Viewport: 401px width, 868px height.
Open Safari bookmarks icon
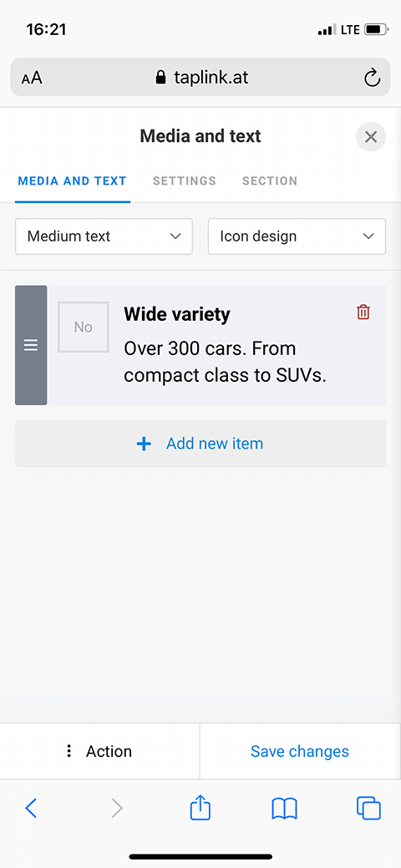285,809
